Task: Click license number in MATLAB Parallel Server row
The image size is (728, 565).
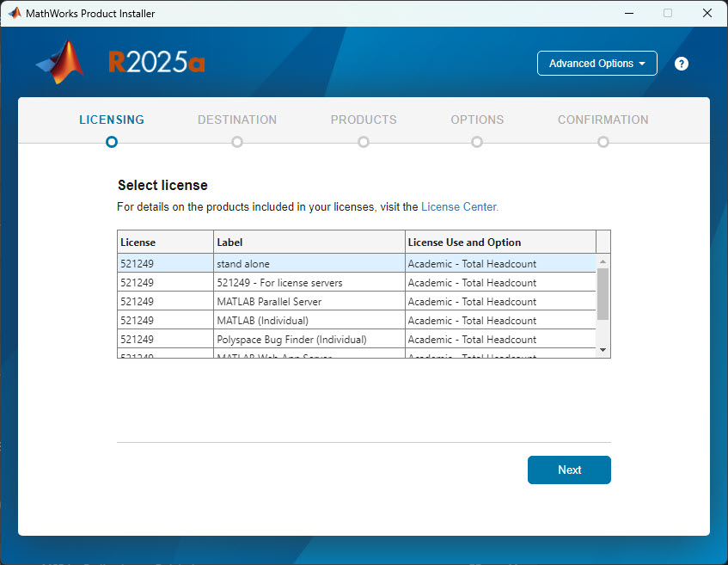Action: [x=137, y=302]
